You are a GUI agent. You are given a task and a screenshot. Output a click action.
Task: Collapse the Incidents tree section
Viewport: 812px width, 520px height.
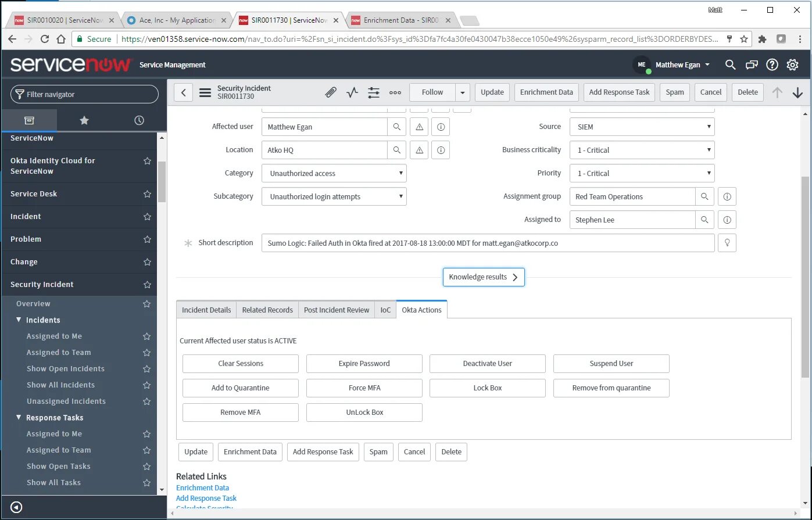click(19, 320)
